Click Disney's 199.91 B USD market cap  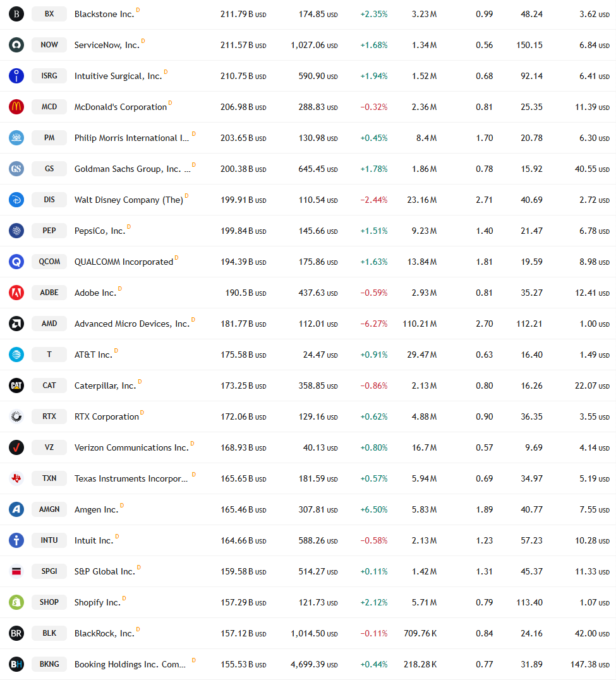click(243, 200)
